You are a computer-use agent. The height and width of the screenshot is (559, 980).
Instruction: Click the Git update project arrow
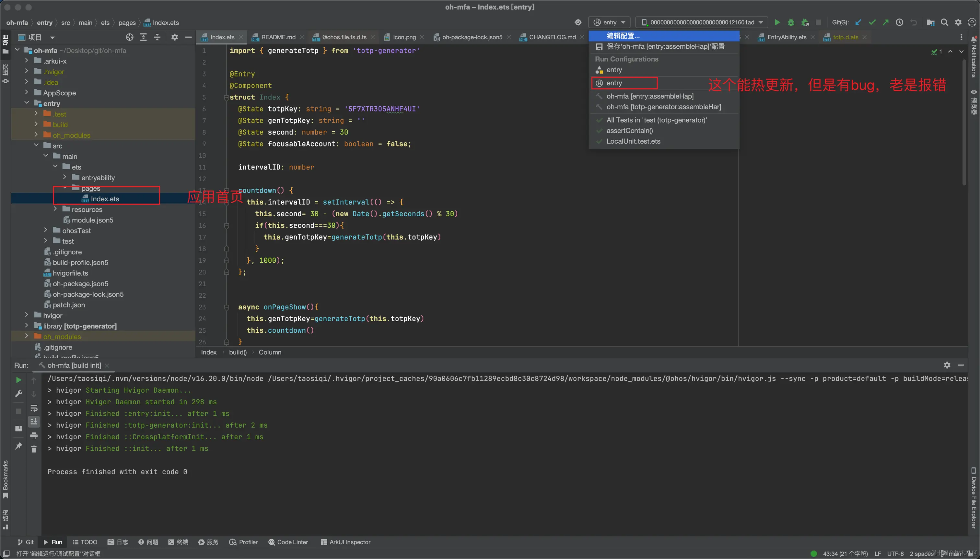[858, 22]
